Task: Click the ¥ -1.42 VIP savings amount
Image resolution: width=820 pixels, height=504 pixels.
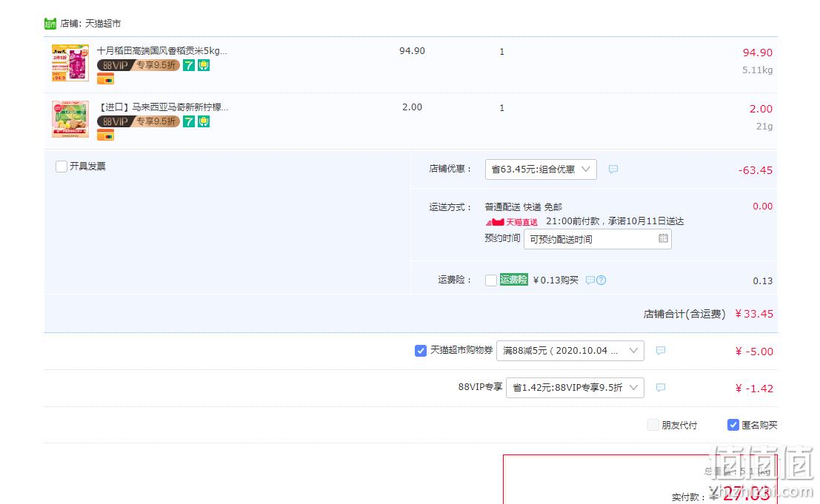Action: tap(753, 389)
